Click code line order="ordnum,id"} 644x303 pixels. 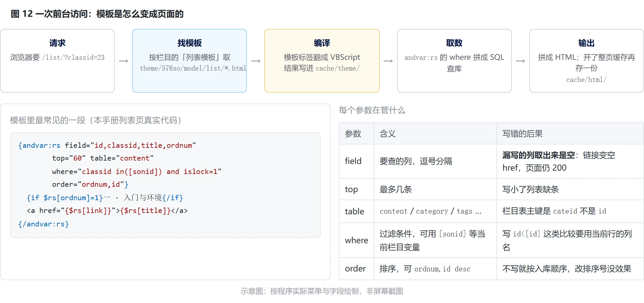pos(90,184)
